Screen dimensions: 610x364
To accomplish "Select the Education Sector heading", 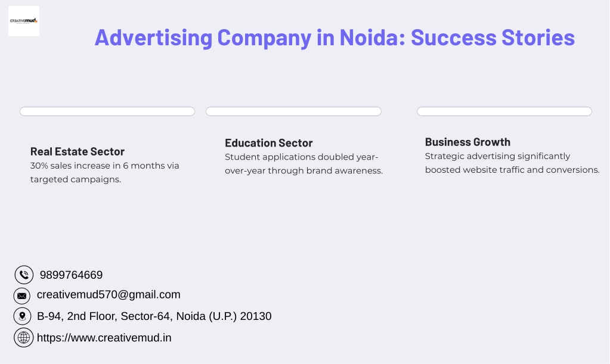I will (269, 143).
